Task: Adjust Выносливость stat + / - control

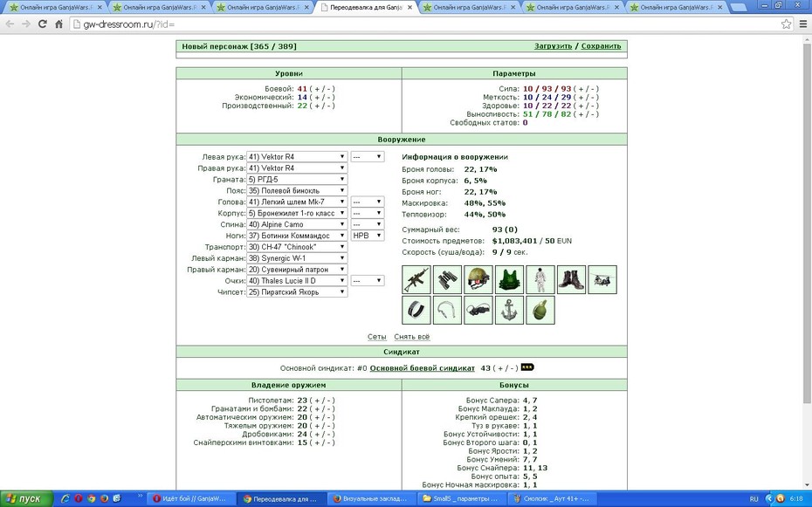Action: [x=586, y=114]
